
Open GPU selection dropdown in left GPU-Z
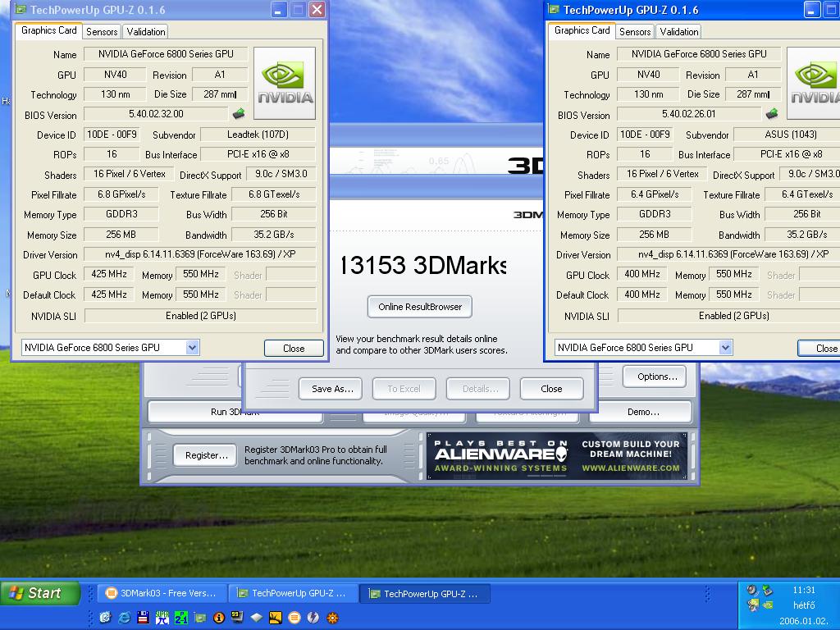coord(192,348)
